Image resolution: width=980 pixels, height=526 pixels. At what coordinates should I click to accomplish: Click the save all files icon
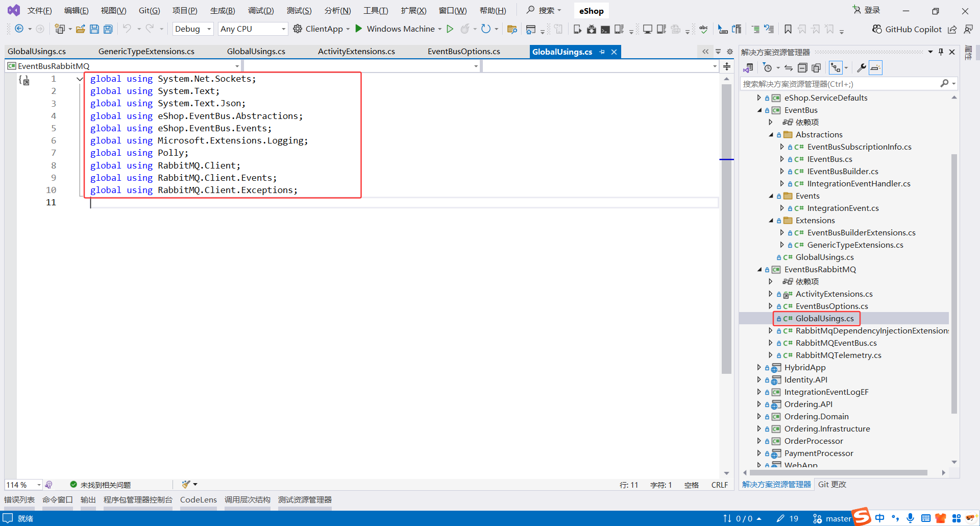[x=108, y=29]
